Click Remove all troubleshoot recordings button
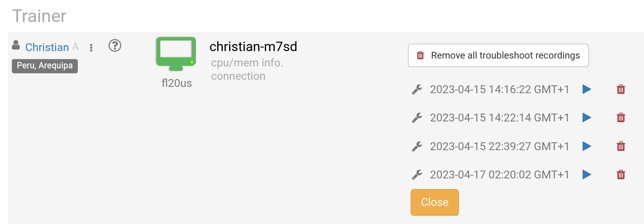 point(498,55)
